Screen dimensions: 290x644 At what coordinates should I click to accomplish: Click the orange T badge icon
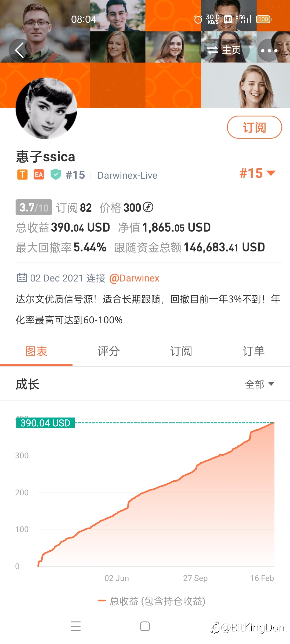[23, 175]
